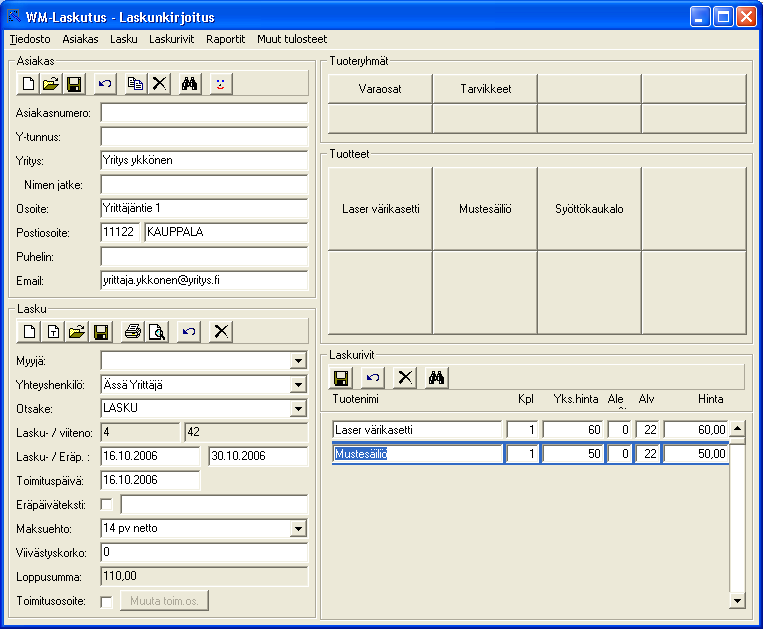Search products with the Laskurivit binoculars icon

coord(436,377)
